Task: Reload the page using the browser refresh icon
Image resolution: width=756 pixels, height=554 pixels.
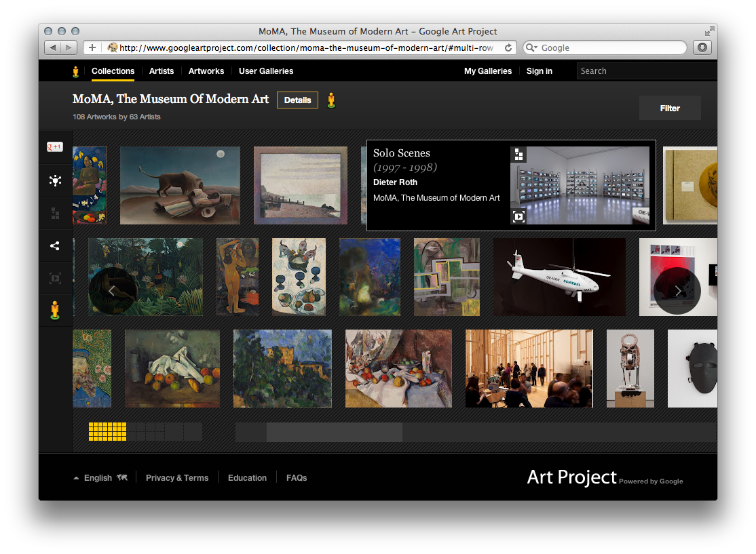Action: click(508, 47)
